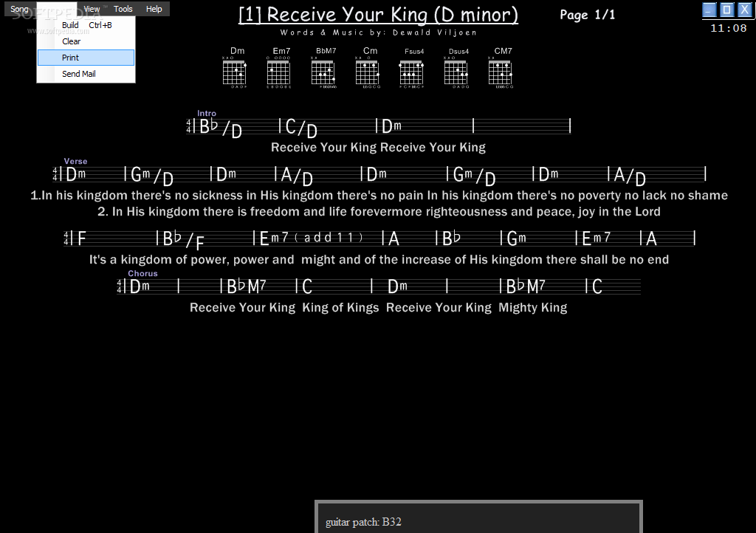This screenshot has height=533, width=756.
Task: Click the lyric line starting '1.In his kingdom'
Action: tap(379, 196)
